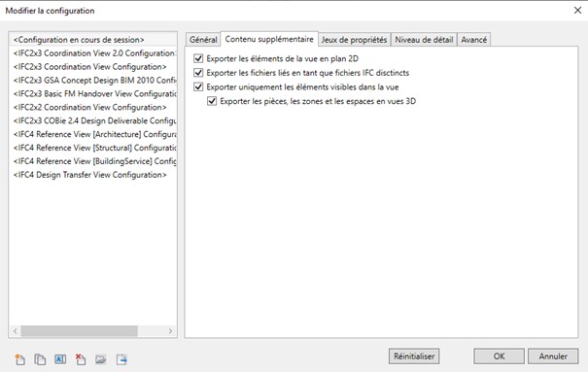This screenshot has width=588, height=372.
Task: Delete the selected configuration with red X icon
Action: click(81, 359)
